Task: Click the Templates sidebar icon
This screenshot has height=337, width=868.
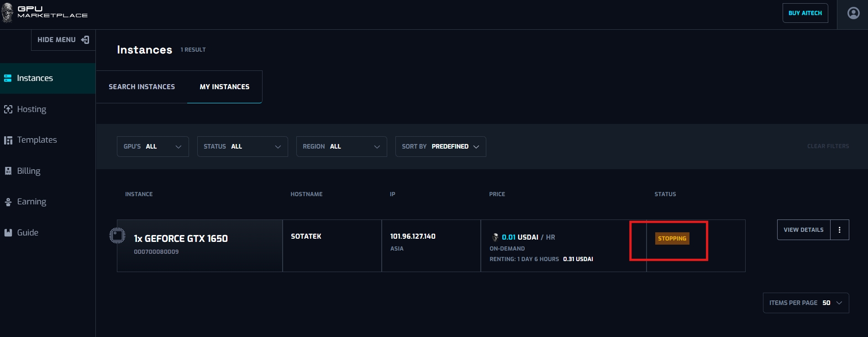Action: click(8, 140)
